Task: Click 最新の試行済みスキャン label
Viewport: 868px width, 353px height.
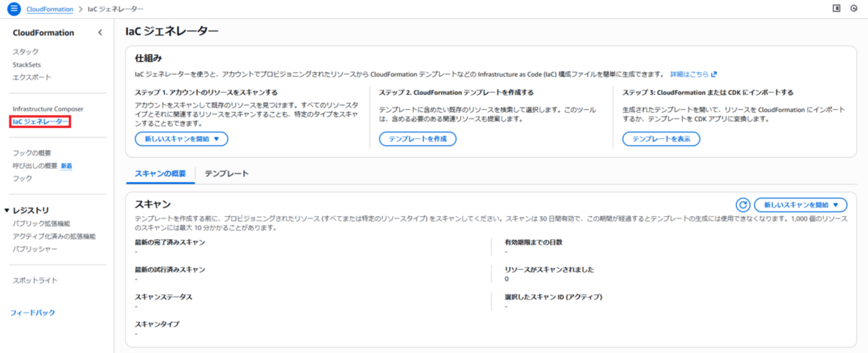Action: [x=170, y=270]
